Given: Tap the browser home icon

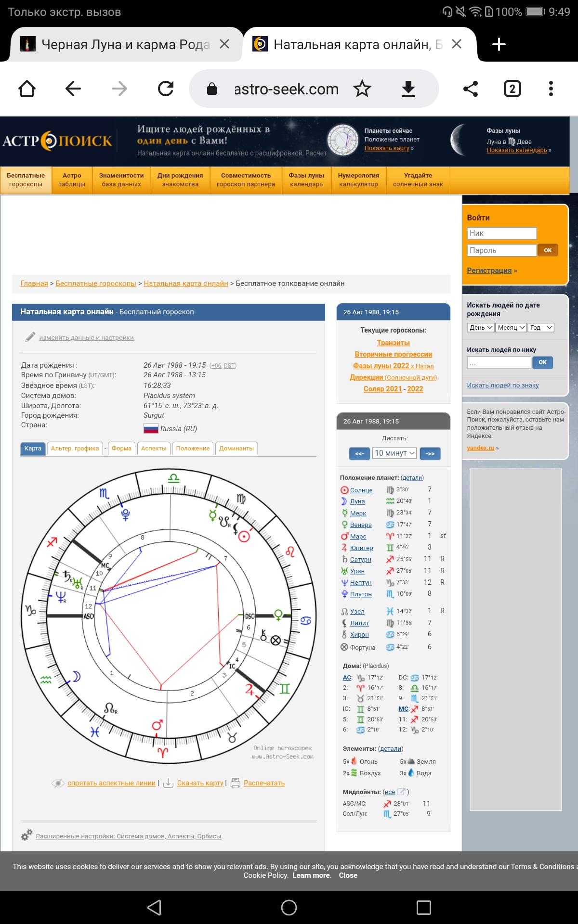Looking at the screenshot, I should (x=27, y=89).
